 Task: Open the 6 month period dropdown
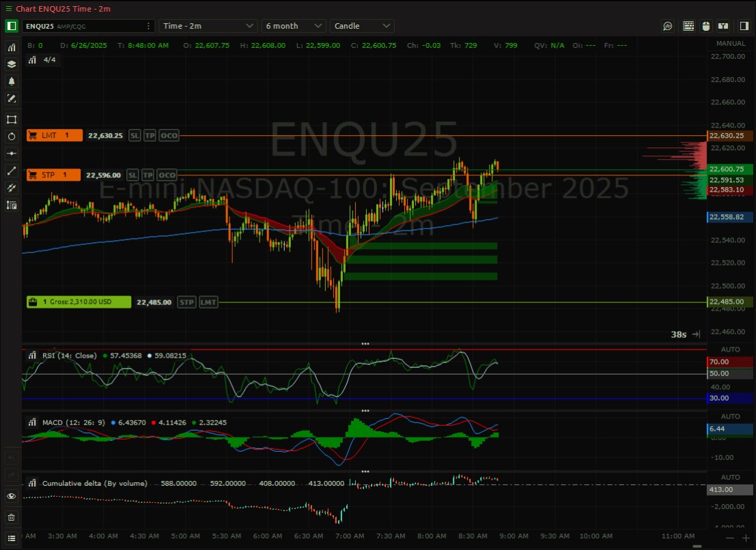click(x=294, y=26)
